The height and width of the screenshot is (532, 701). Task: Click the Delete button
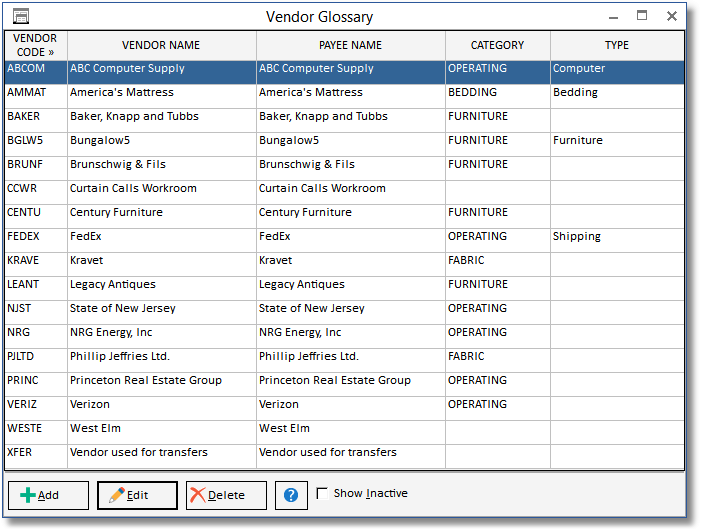tap(226, 495)
